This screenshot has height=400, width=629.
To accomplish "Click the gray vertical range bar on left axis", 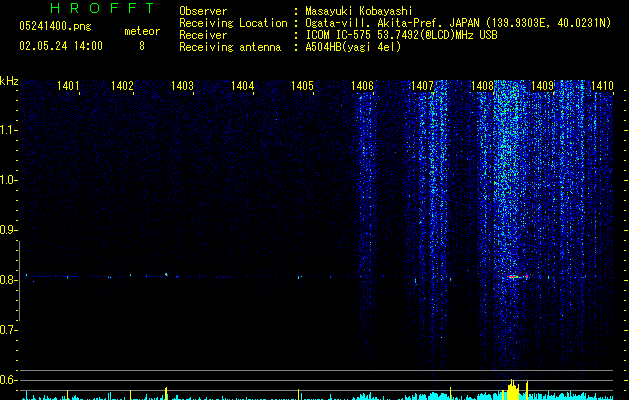I will coord(19,281).
